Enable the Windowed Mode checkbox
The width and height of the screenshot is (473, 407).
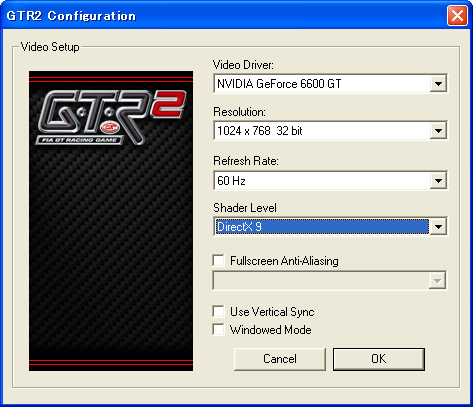(x=219, y=330)
